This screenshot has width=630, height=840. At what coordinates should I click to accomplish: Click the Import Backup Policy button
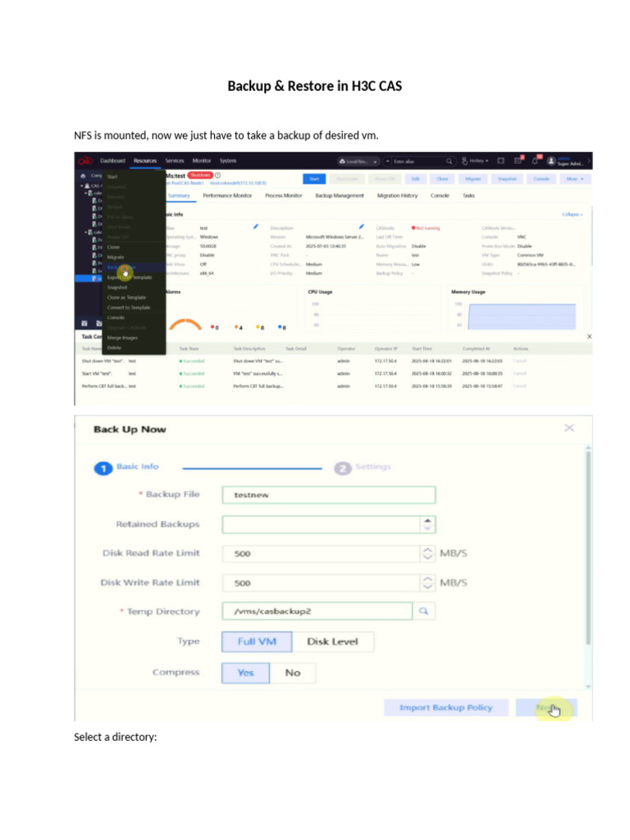click(445, 708)
